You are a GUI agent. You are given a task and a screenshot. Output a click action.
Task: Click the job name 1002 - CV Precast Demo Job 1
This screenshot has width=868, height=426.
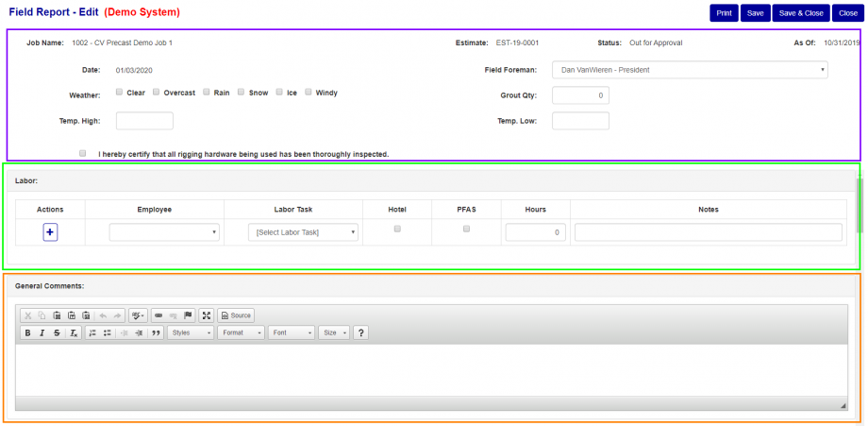(122, 43)
